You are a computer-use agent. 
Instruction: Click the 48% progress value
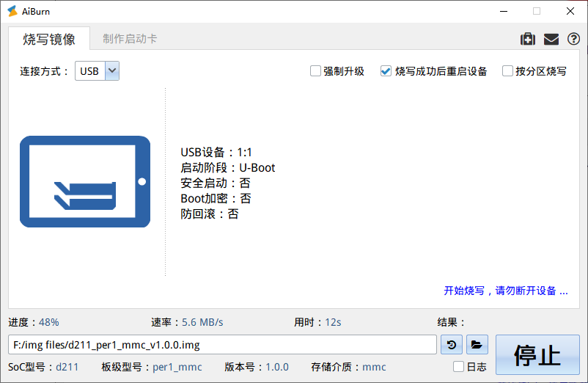tap(48, 322)
